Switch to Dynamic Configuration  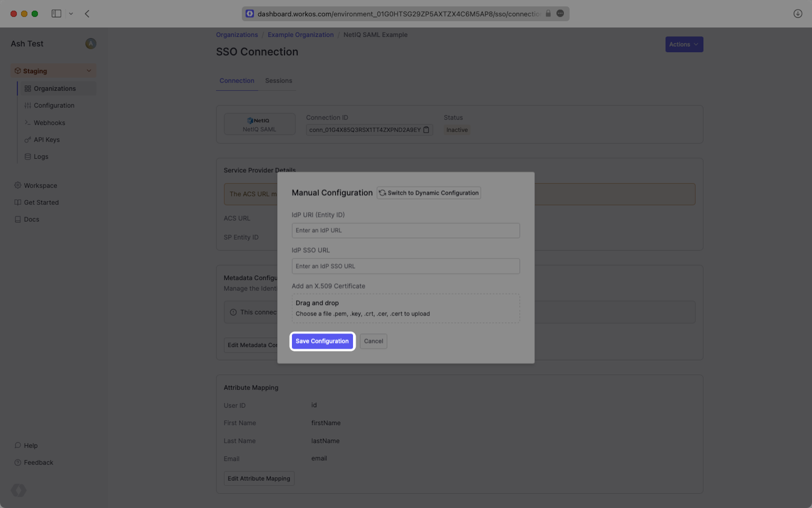point(428,193)
